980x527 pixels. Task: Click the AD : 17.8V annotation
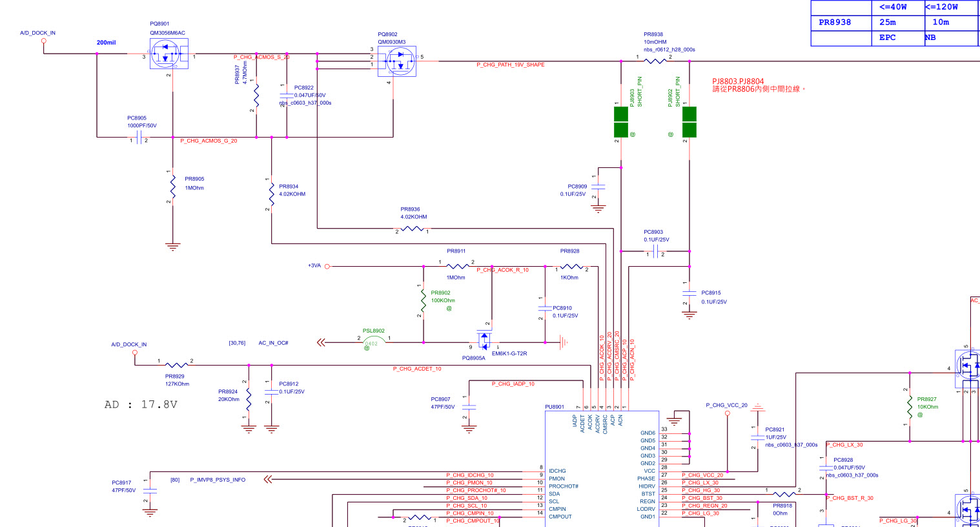[141, 404]
